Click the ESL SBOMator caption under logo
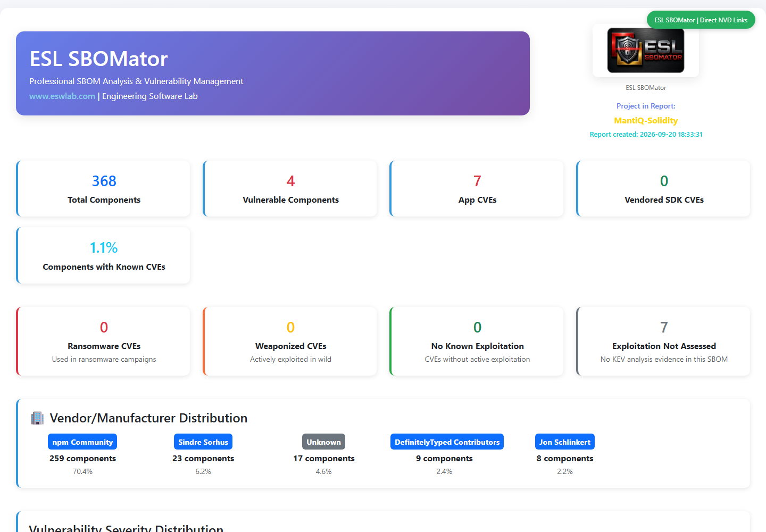766x532 pixels. pyautogui.click(x=646, y=88)
